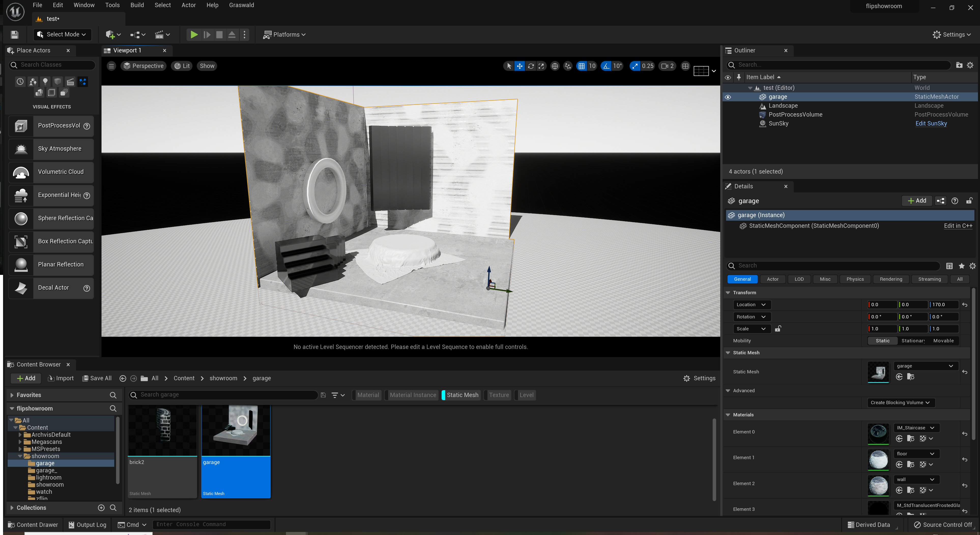This screenshot has width=980, height=535.
Task: Click the scale transform tool icon
Action: (541, 66)
